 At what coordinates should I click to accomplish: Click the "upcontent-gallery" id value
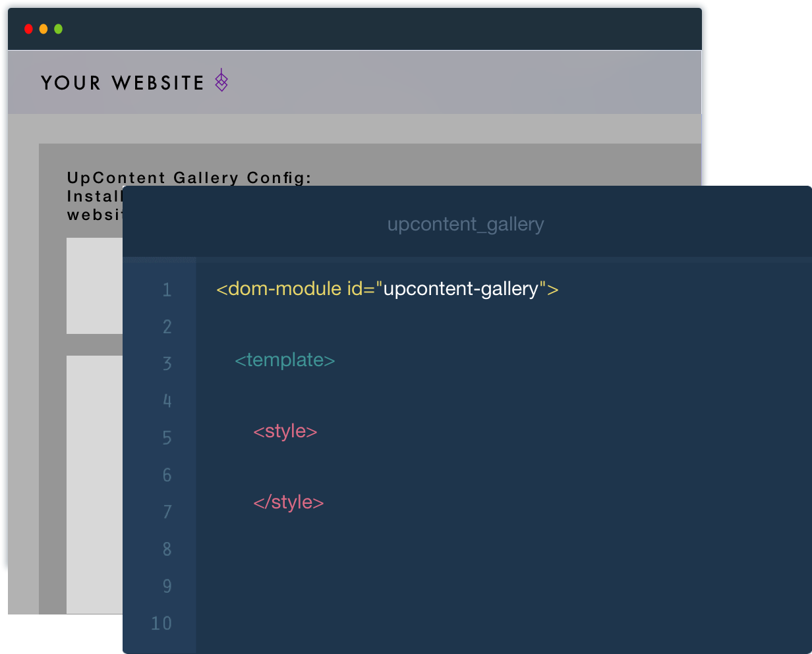461,289
